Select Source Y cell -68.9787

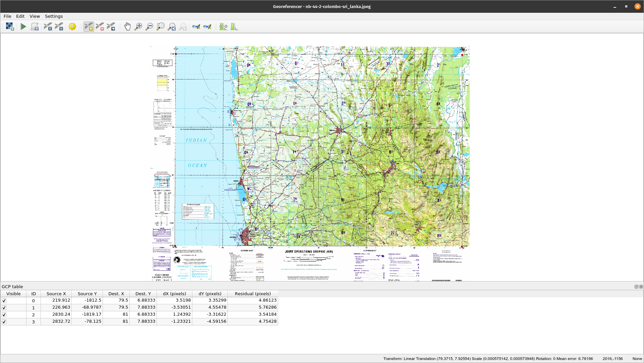pos(87,308)
